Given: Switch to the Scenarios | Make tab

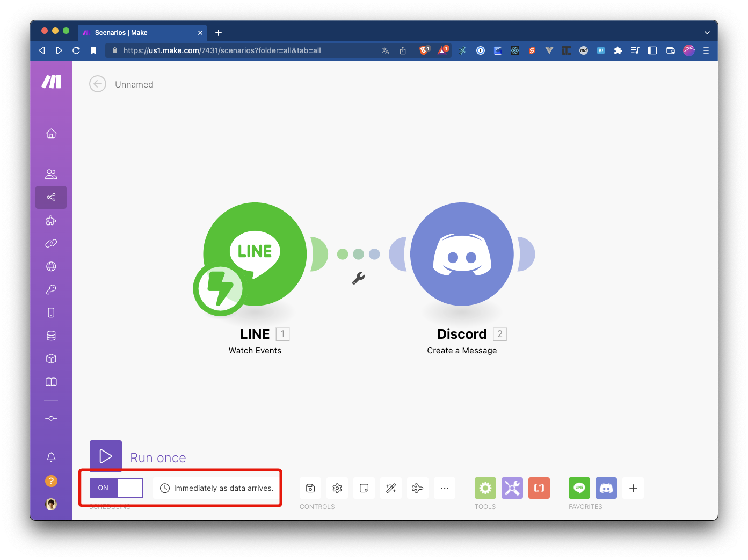Looking at the screenshot, I should tap(137, 32).
